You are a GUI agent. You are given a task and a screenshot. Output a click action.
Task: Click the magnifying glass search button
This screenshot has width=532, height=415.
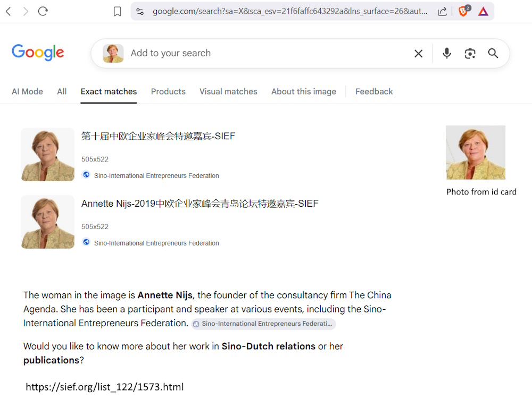pos(493,53)
